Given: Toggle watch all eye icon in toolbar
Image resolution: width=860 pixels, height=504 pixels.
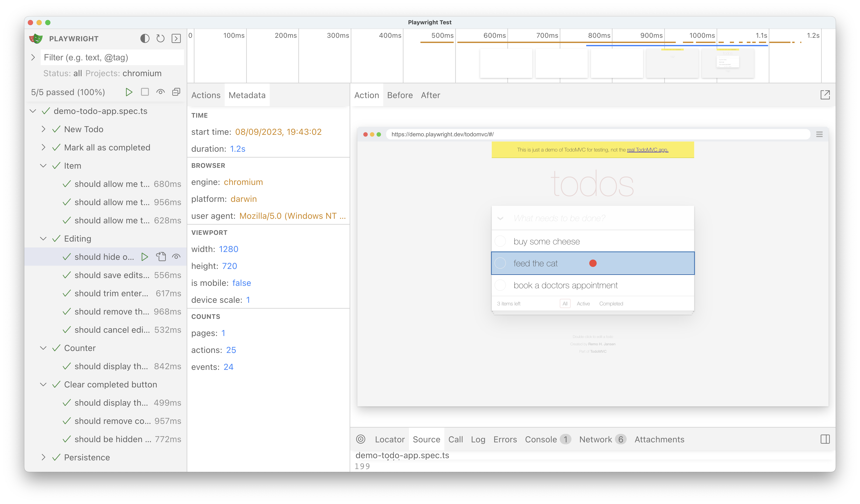Looking at the screenshot, I should pos(160,92).
